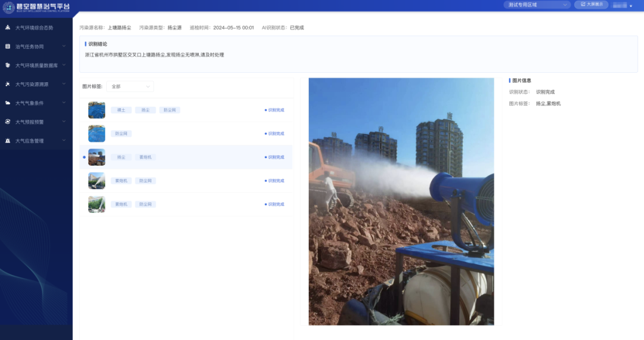Click the 治气任务协同 sidebar icon
Viewport: 644px width, 340px height.
tap(8, 47)
